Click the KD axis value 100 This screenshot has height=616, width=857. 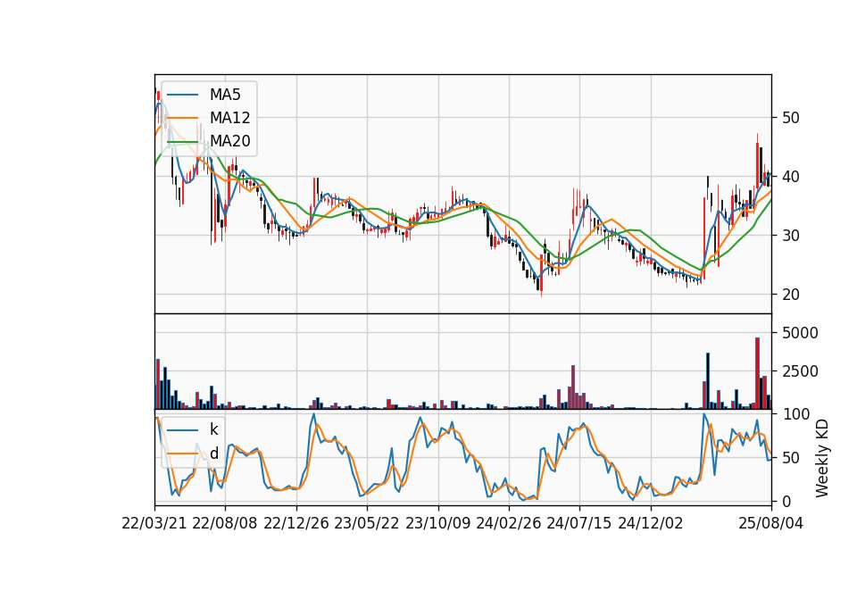(x=795, y=414)
